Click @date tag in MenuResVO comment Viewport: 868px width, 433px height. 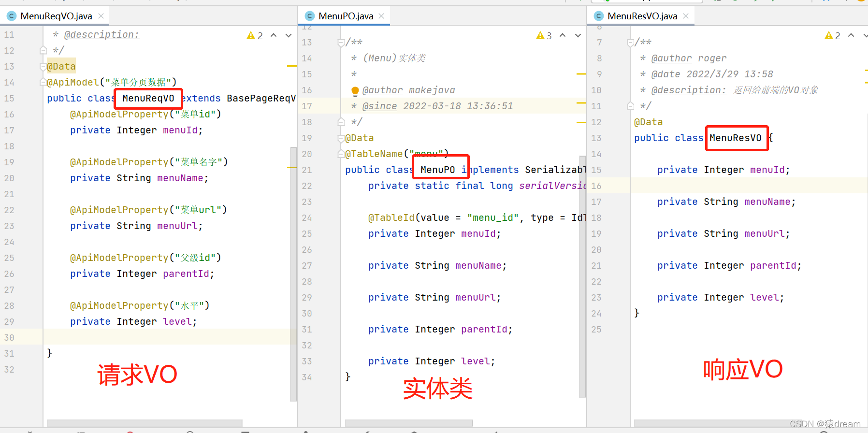coord(665,74)
